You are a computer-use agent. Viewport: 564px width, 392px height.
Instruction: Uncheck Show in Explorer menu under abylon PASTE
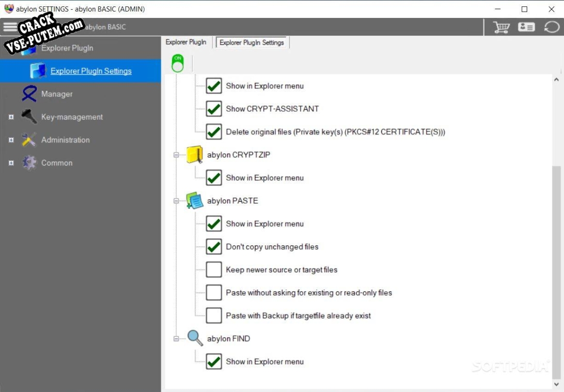point(214,224)
